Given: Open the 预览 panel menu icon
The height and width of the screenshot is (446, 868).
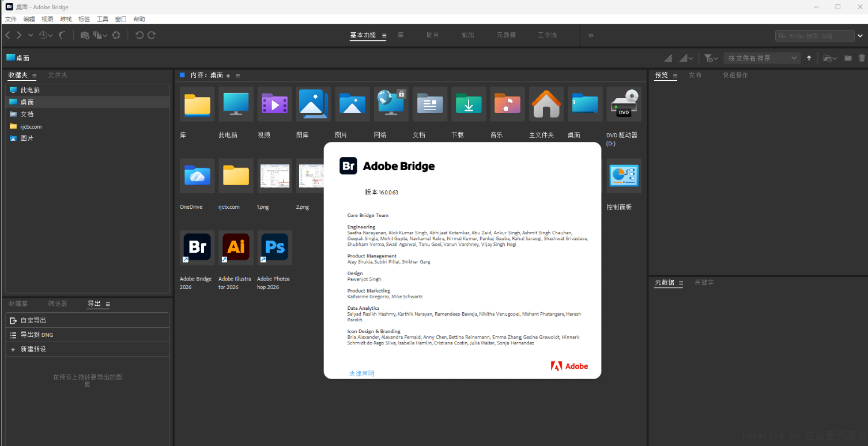Looking at the screenshot, I should tap(675, 76).
